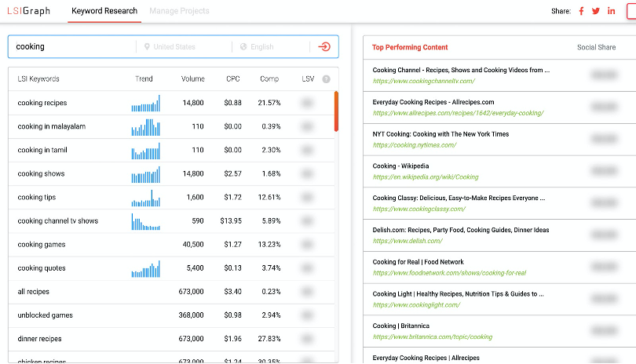636x364 pixels.
Task: Open the cookingchanneltv.com link
Action: (424, 81)
